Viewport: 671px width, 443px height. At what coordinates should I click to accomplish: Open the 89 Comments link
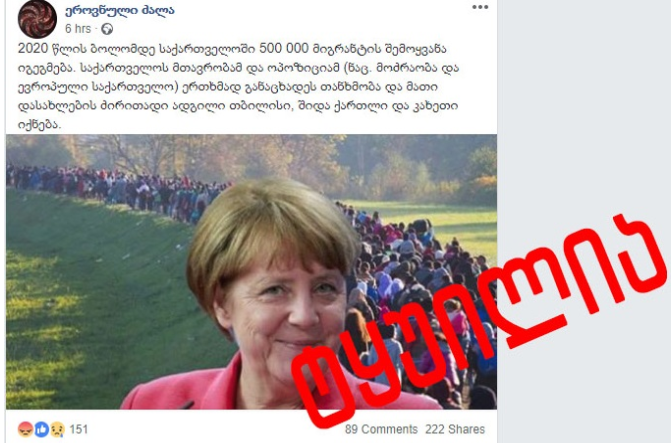click(381, 429)
